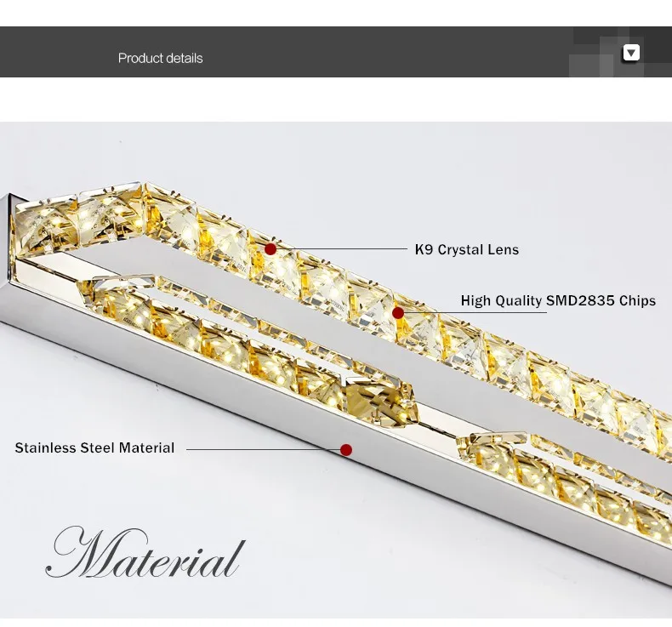672x627 pixels.
Task: Click the red marker dot for Stainless Steel
Action: (346, 450)
